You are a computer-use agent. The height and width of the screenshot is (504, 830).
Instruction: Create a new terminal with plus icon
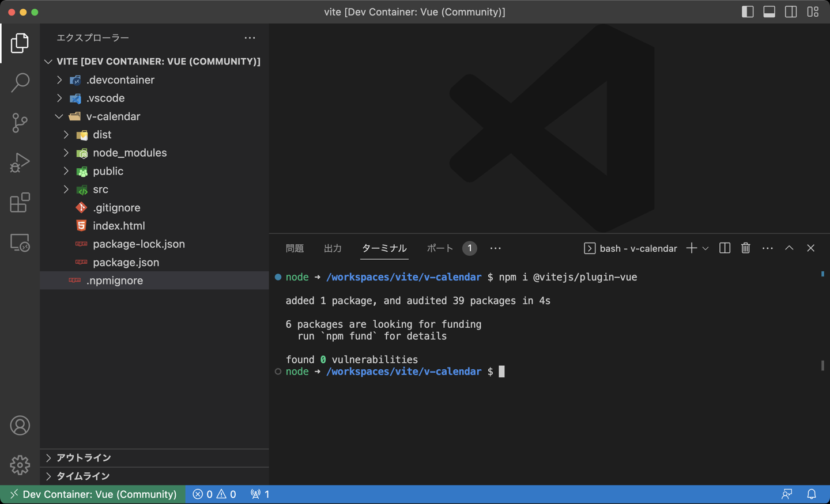click(x=692, y=248)
